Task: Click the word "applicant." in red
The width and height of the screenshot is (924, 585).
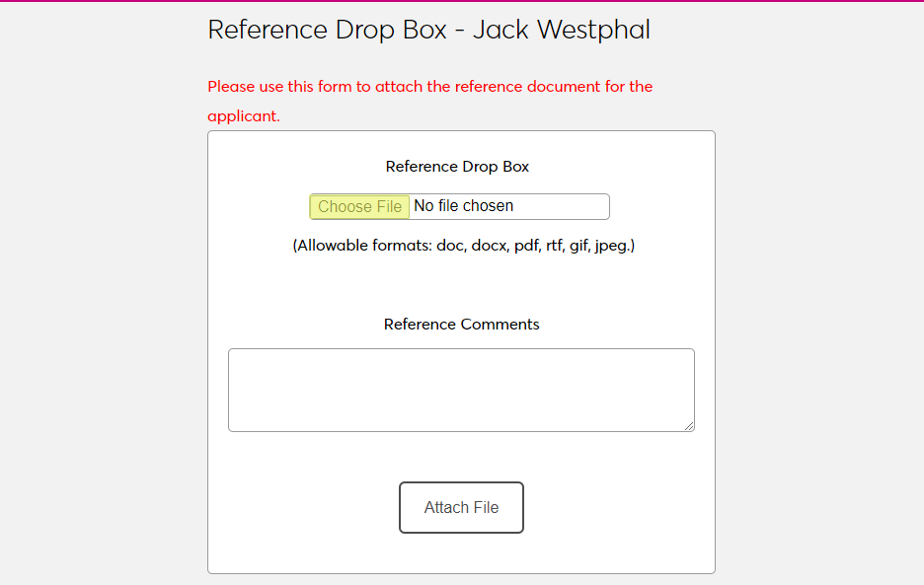Action: [244, 116]
